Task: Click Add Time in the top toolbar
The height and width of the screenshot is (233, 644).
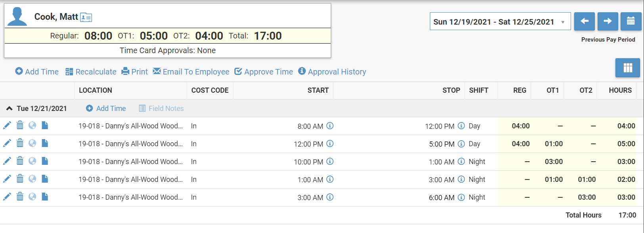Action: pos(37,72)
